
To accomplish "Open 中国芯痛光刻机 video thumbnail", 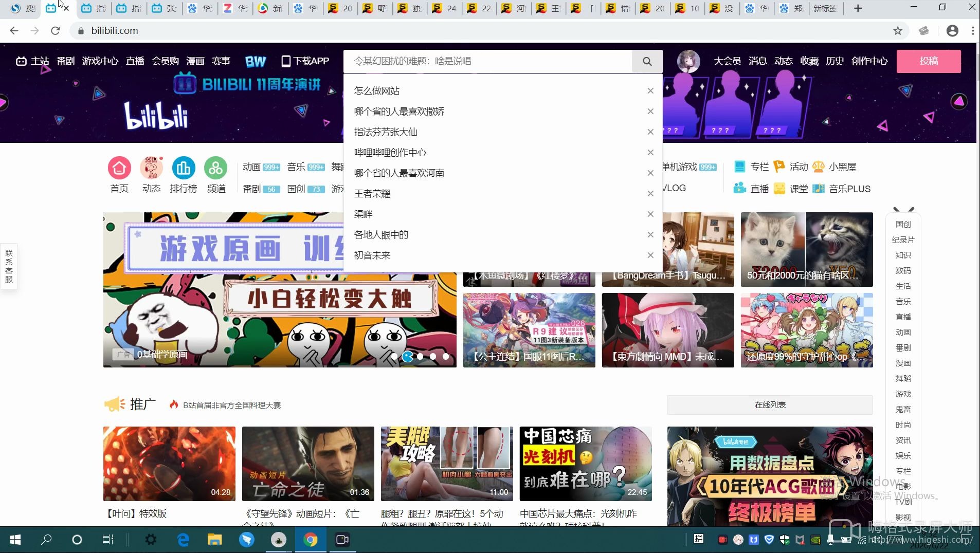I will pos(586,464).
